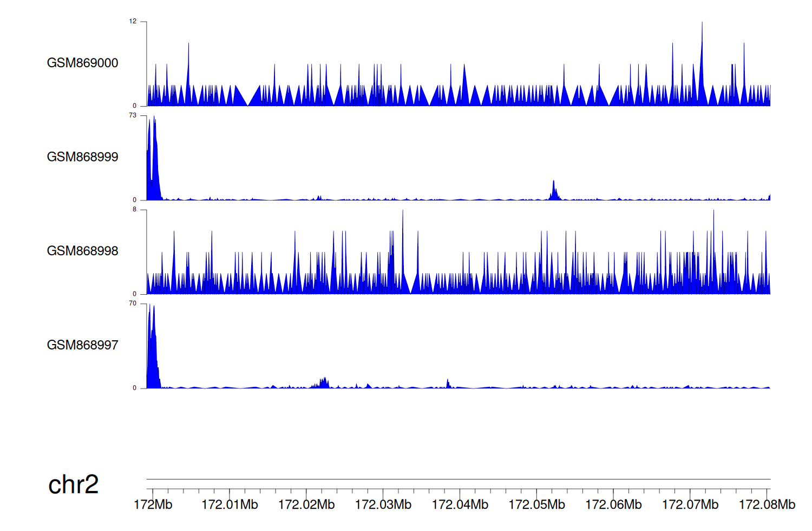Click the 172.06Mb axis label
Screen dimensions: 812x531
(x=613, y=505)
